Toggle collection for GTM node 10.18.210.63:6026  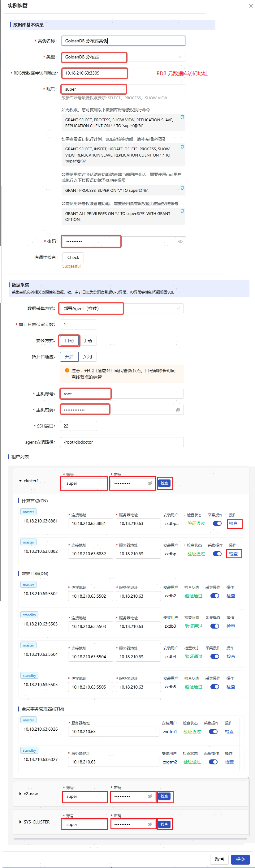click(x=213, y=732)
